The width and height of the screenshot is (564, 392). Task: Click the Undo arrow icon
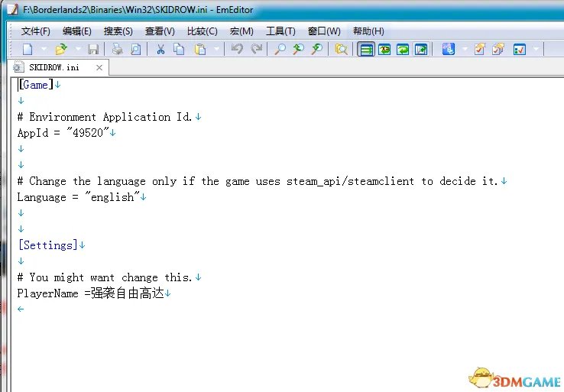237,49
